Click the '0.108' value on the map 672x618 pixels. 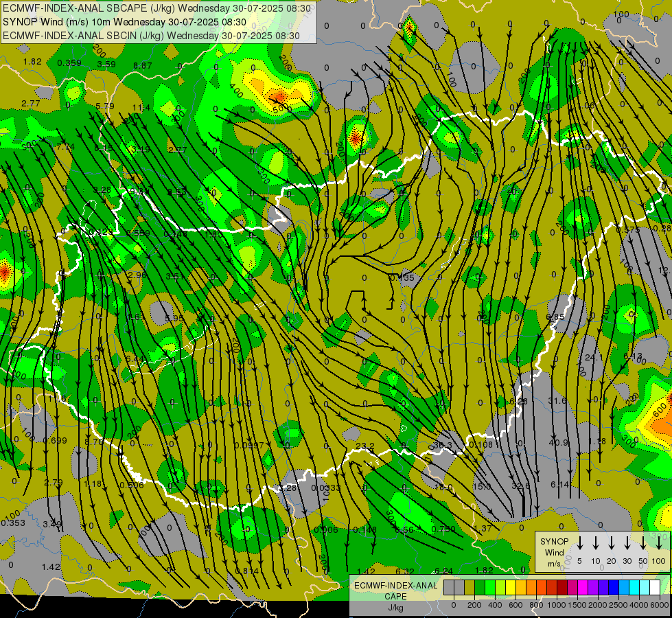(481, 444)
